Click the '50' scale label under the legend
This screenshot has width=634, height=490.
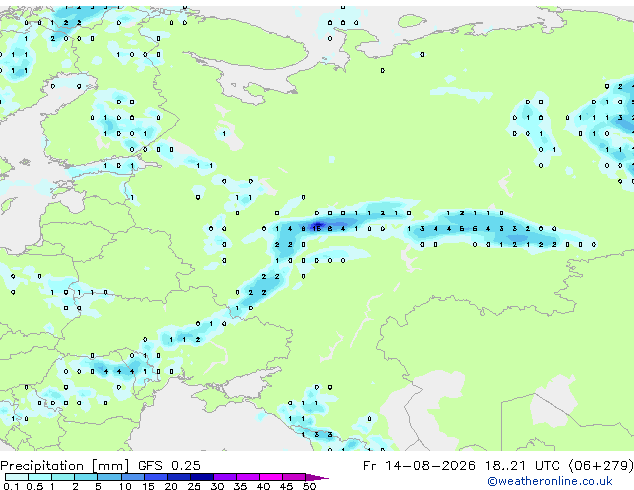coord(309,486)
